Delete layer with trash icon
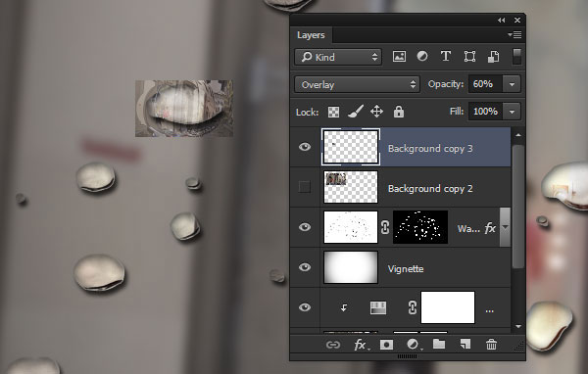 point(491,344)
